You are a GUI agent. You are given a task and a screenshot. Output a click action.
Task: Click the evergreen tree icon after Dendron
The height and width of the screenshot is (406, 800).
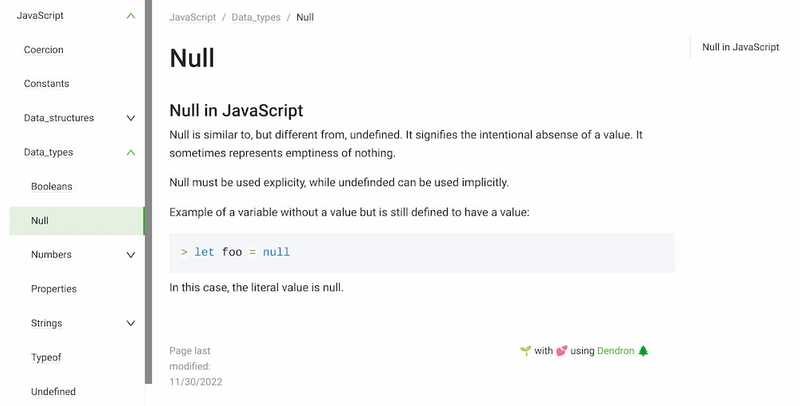coord(643,351)
